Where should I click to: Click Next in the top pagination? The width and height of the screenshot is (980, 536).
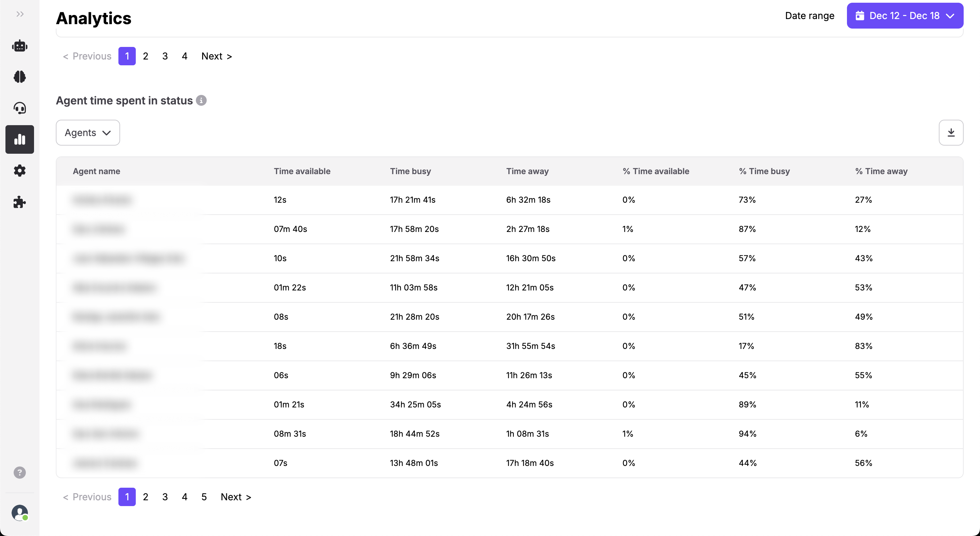216,56
